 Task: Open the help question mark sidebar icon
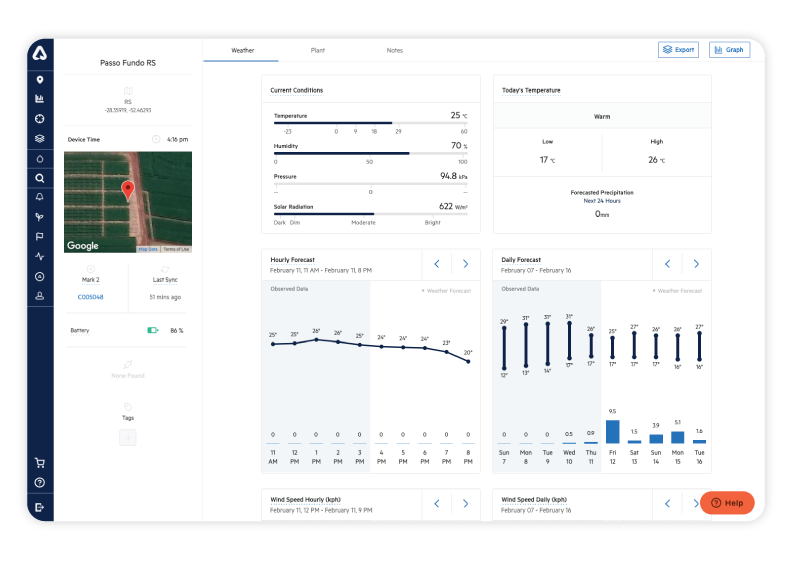pos(39,483)
